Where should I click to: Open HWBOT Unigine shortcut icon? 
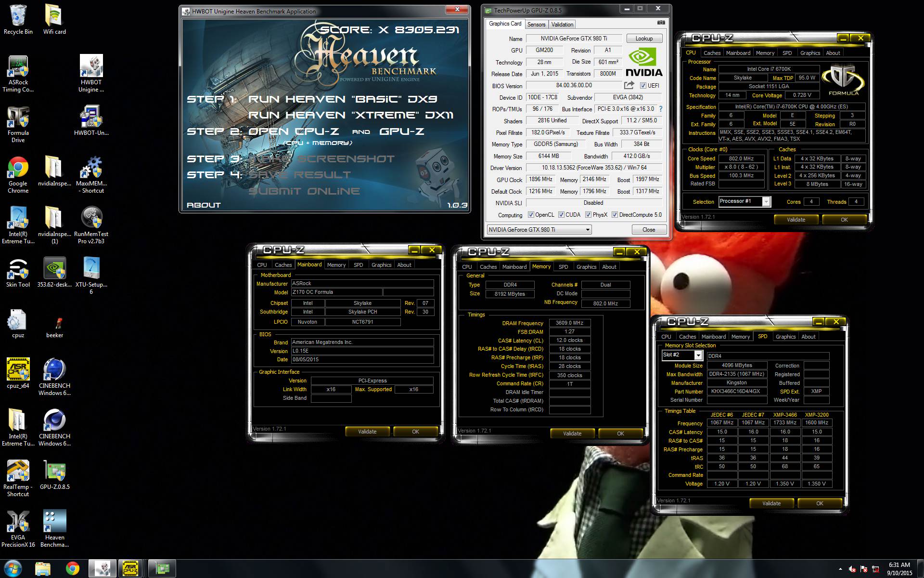pos(91,73)
